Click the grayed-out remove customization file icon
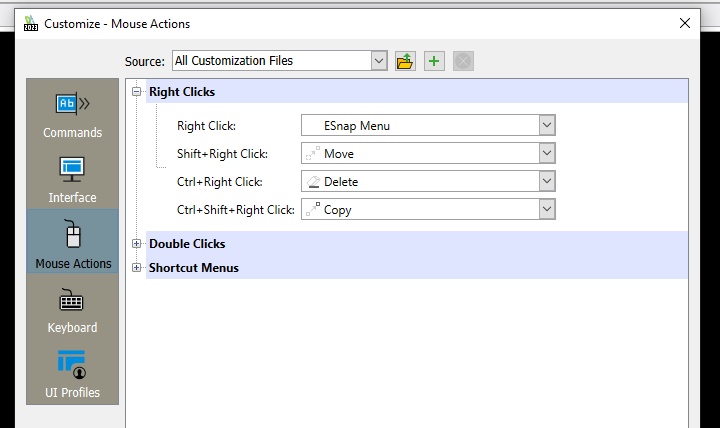Screen dimensions: 720x428 (x=462, y=61)
